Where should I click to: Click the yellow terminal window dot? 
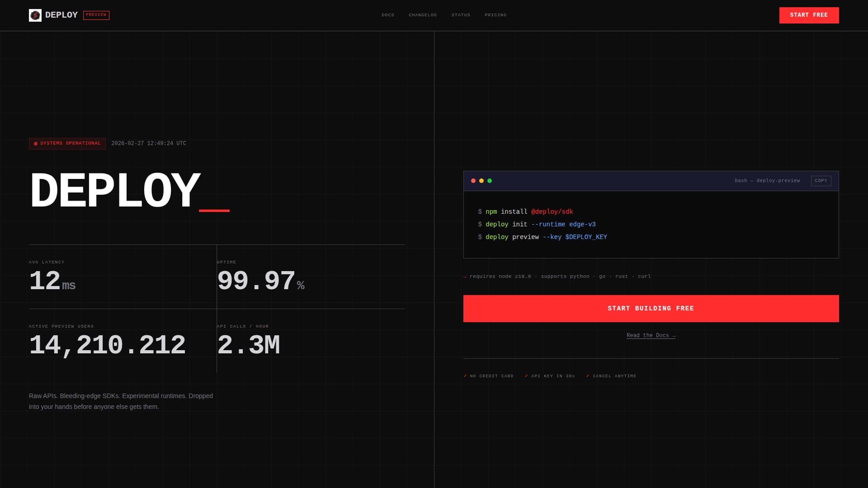481,181
